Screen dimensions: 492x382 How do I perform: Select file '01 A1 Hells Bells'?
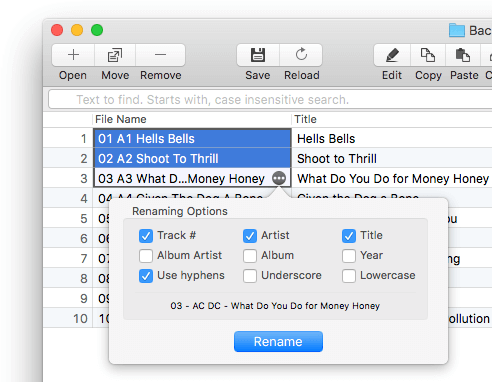[192, 138]
